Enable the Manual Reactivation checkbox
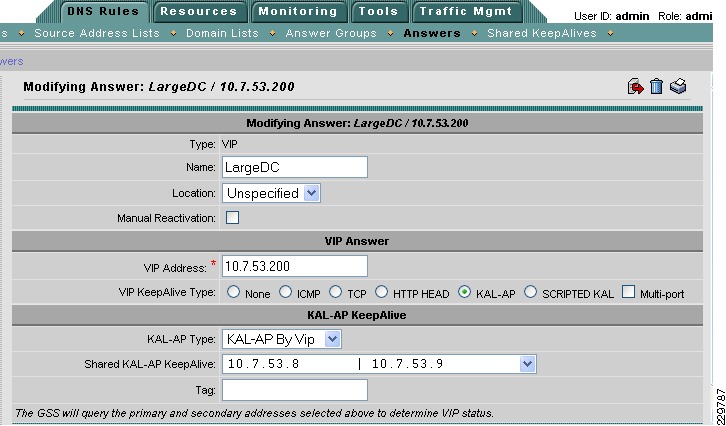Screen dimensions: 726x426 click(232, 218)
